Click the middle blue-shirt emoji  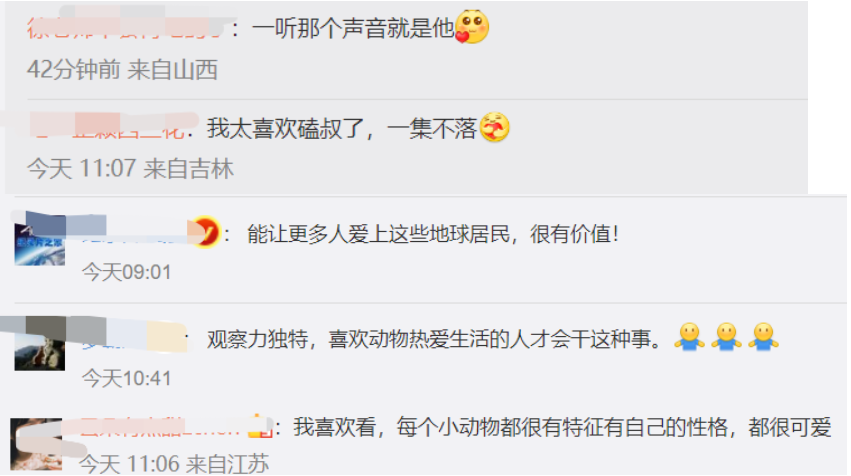tap(726, 337)
